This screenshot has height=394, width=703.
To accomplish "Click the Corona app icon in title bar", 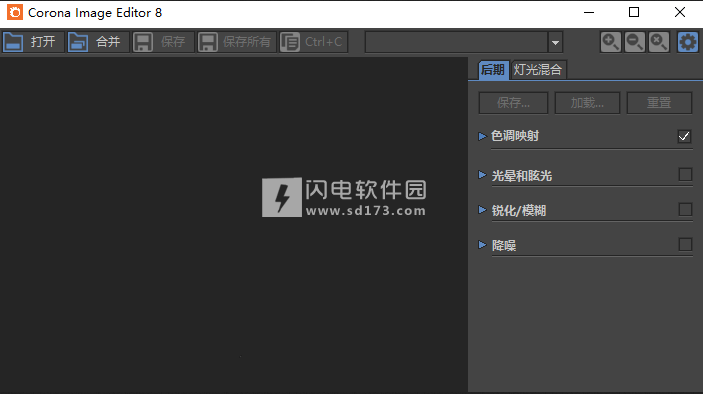I will point(15,13).
